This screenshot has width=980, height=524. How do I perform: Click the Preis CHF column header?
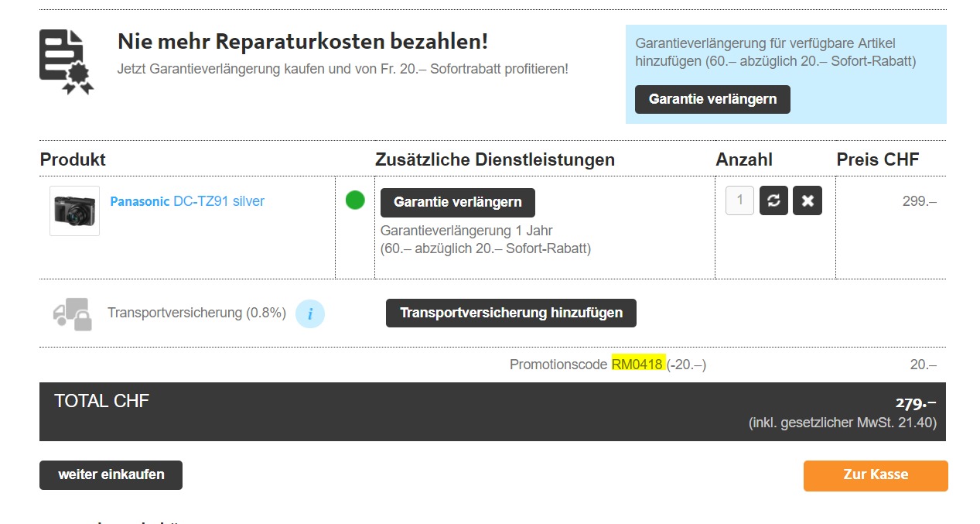point(878,159)
